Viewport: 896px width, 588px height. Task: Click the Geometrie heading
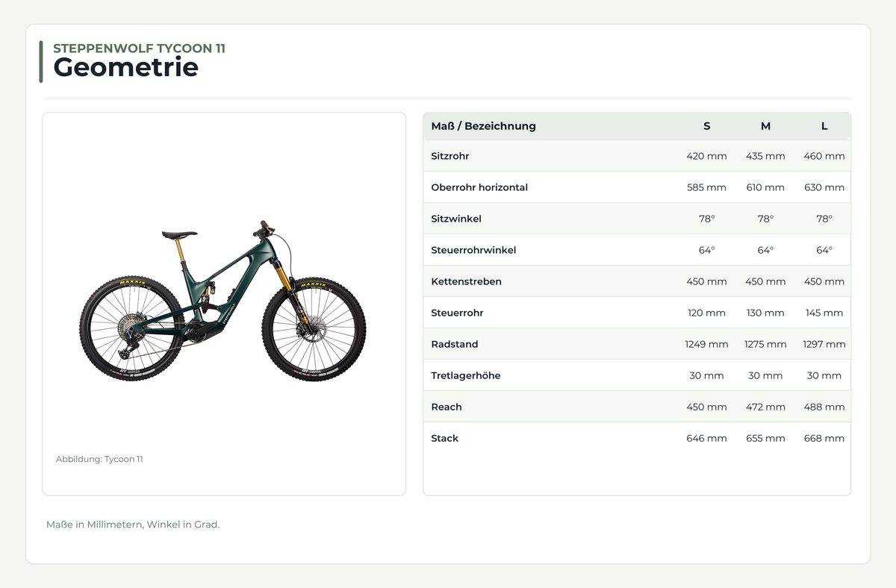125,67
